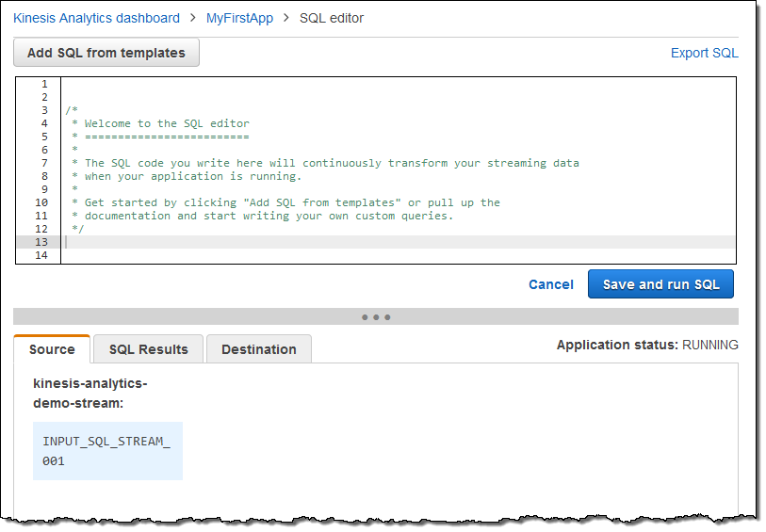Click Add SQL from templates button
The height and width of the screenshot is (532, 766).
click(x=106, y=53)
